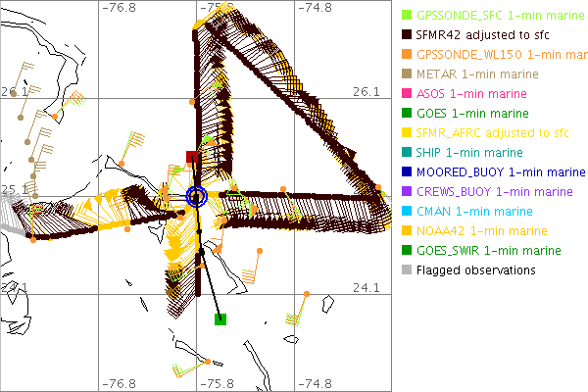The width and height of the screenshot is (588, 392).
Task: Click the CREWS_BUOY purple legend swatch
Action: (x=407, y=192)
